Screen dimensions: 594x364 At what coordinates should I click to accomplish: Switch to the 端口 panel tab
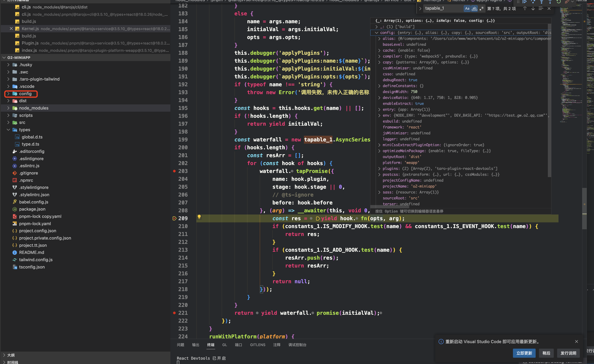pyautogui.click(x=238, y=345)
